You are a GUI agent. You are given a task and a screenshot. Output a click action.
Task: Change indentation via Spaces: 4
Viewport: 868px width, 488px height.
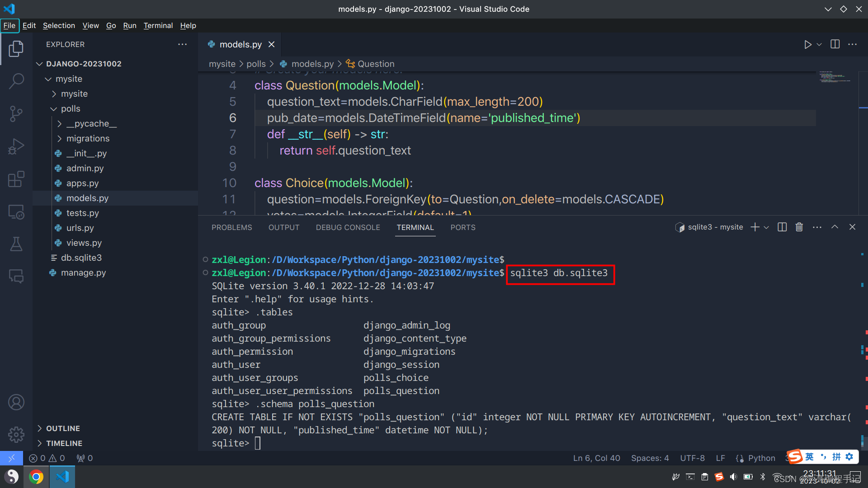click(x=650, y=458)
